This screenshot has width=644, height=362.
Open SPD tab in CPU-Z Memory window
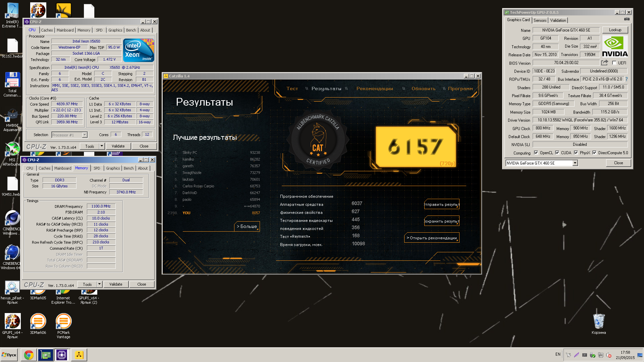click(97, 168)
